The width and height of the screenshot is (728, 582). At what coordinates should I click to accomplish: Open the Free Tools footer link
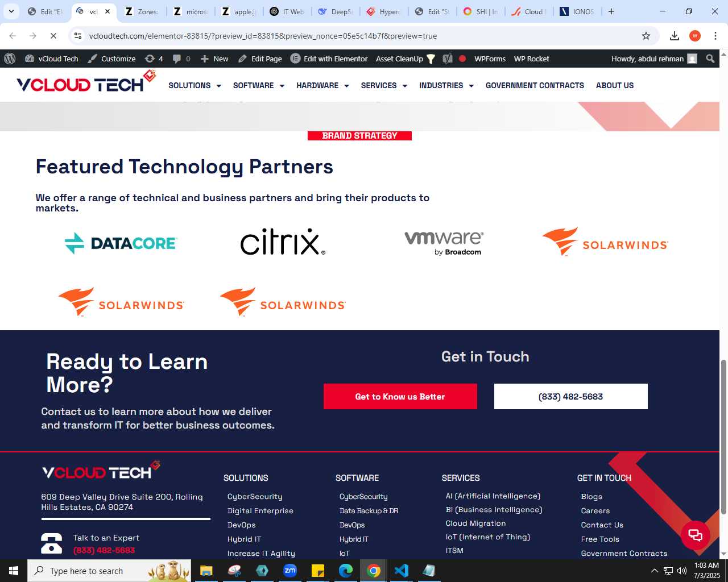(x=600, y=539)
